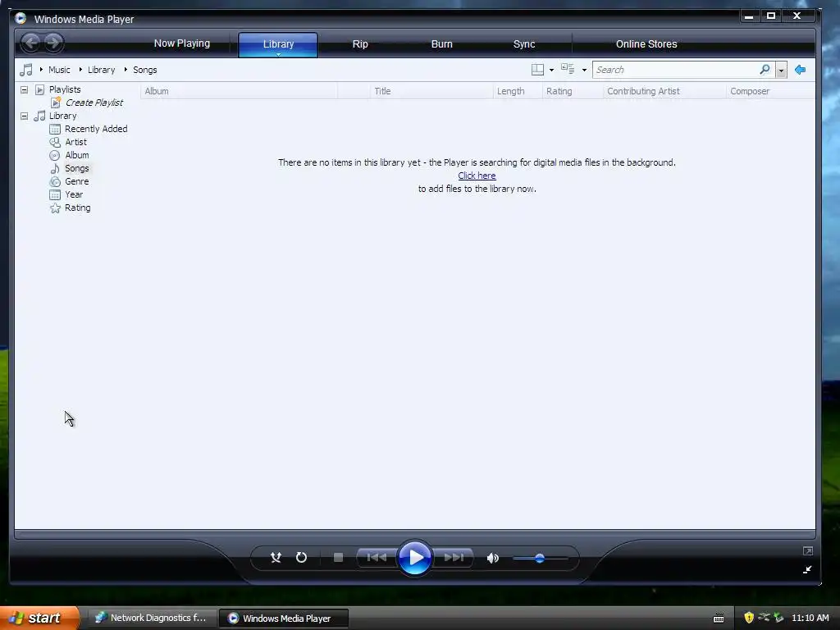Click the security shield tray icon
Screen dimensions: 840x630
(x=749, y=618)
